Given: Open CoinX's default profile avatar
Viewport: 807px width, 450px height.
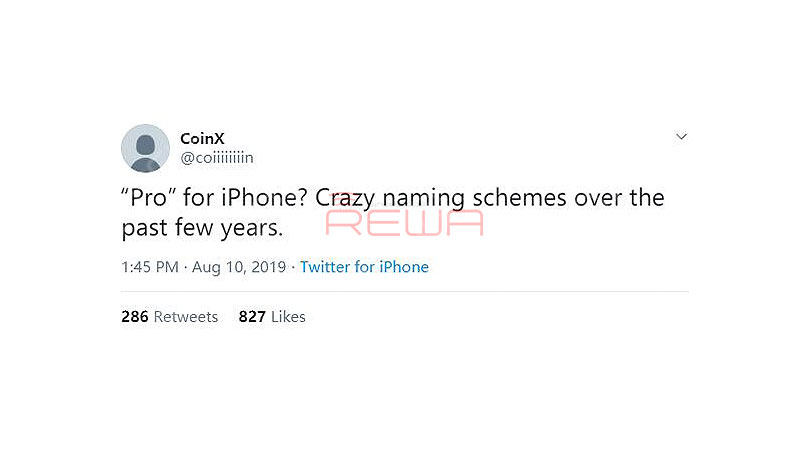Looking at the screenshot, I should pyautogui.click(x=145, y=148).
